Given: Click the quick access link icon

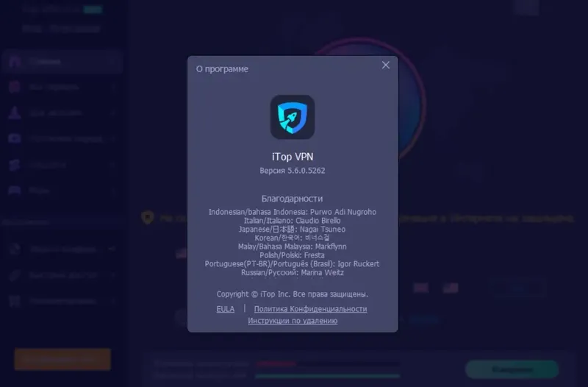Looking at the screenshot, I should [15, 275].
